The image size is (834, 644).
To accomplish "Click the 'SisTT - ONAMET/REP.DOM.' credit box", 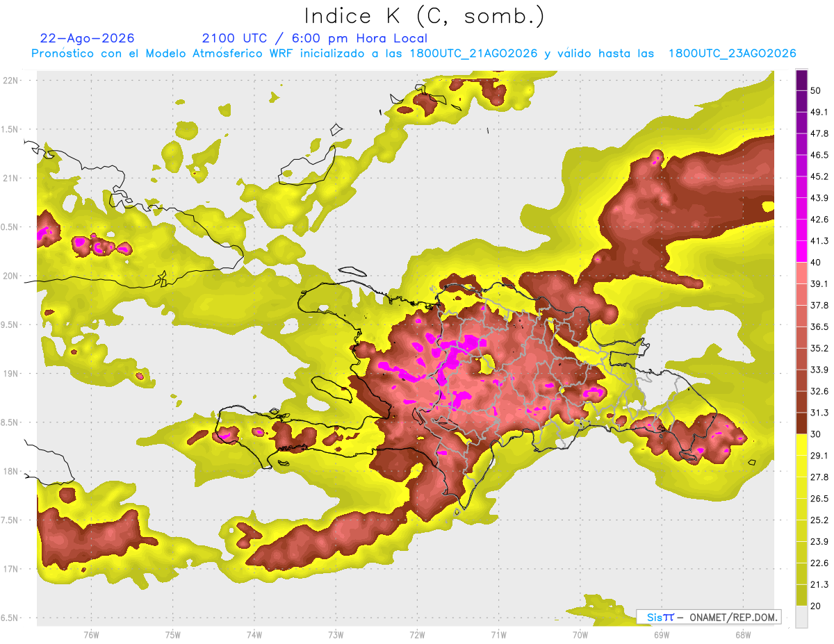I will (x=708, y=617).
